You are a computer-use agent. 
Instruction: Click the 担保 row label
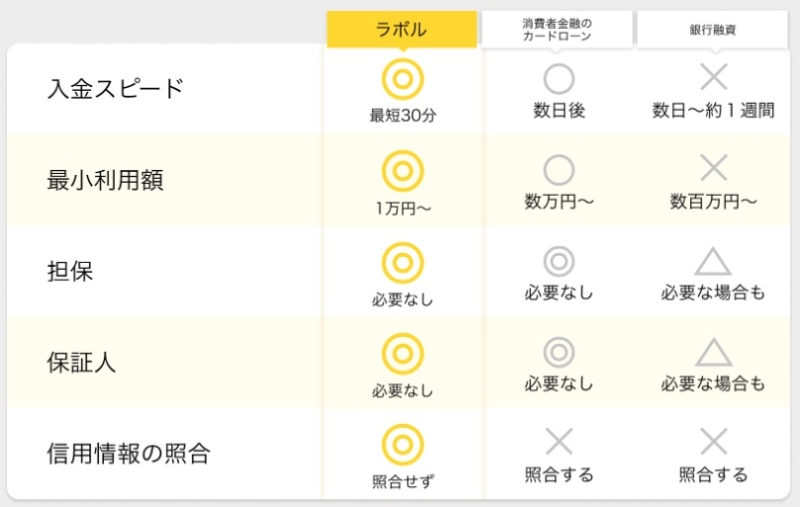tap(70, 271)
